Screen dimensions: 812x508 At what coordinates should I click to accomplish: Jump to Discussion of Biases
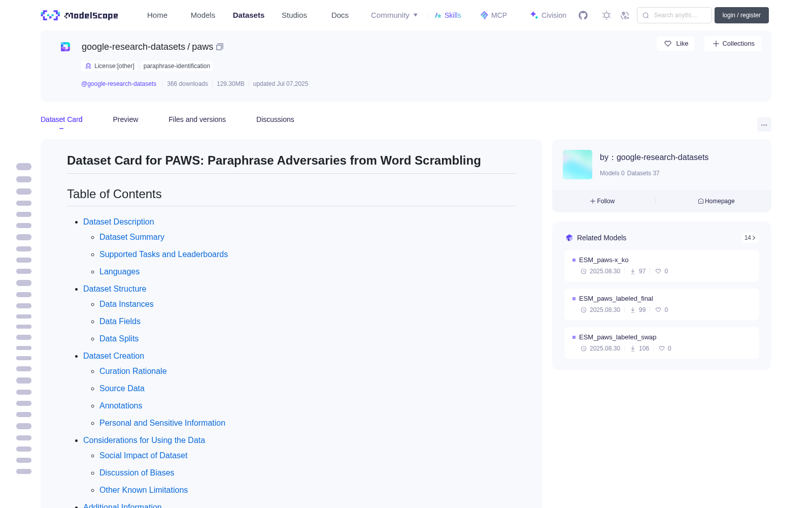(x=137, y=472)
